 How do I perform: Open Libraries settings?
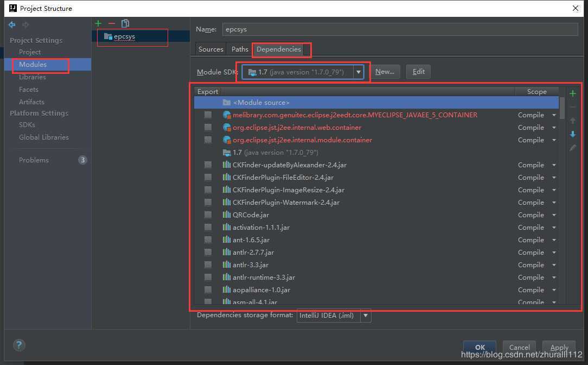32,77
